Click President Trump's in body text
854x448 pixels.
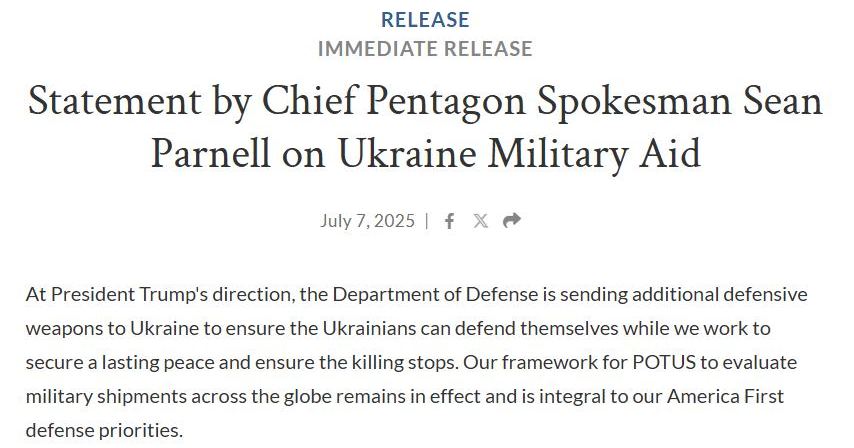[x=130, y=294]
